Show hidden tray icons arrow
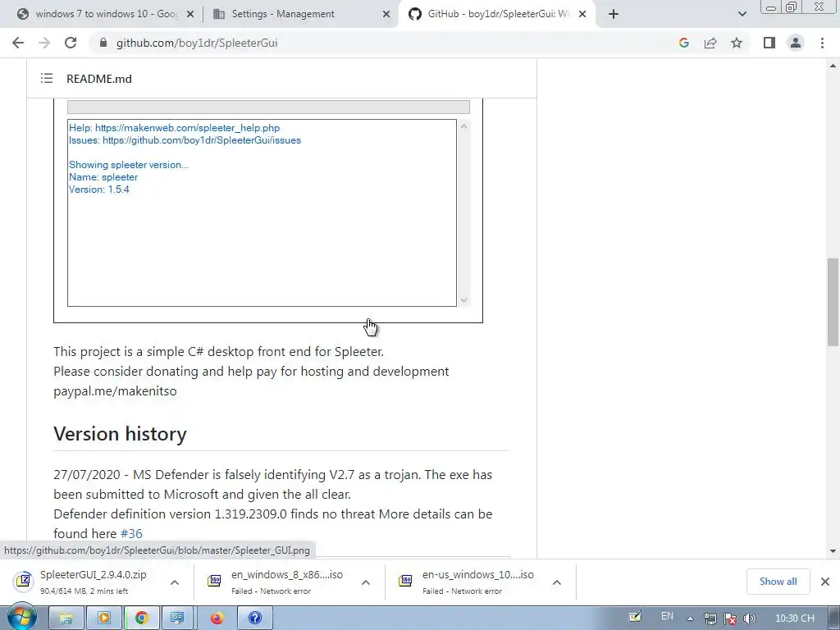 click(690, 619)
